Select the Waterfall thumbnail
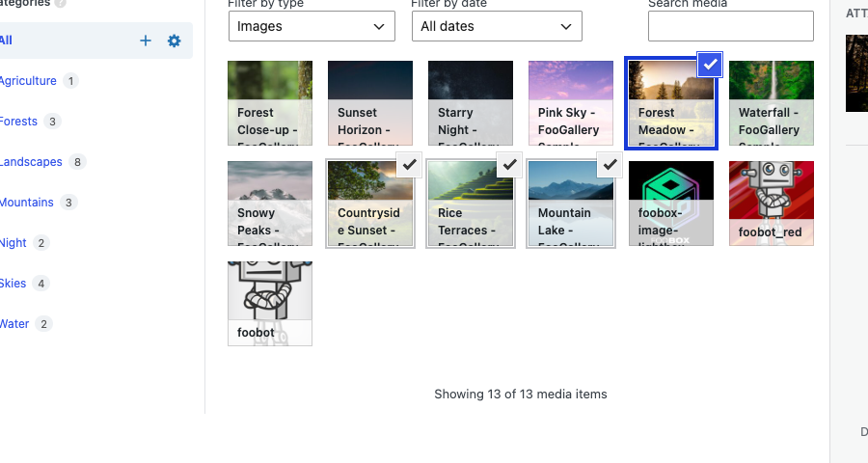This screenshot has height=463, width=868. [772, 103]
